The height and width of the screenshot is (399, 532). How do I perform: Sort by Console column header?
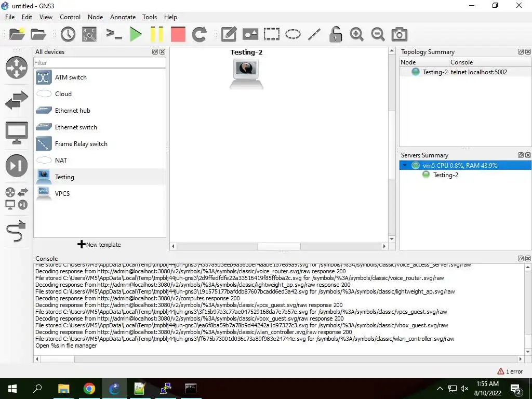tap(490, 62)
